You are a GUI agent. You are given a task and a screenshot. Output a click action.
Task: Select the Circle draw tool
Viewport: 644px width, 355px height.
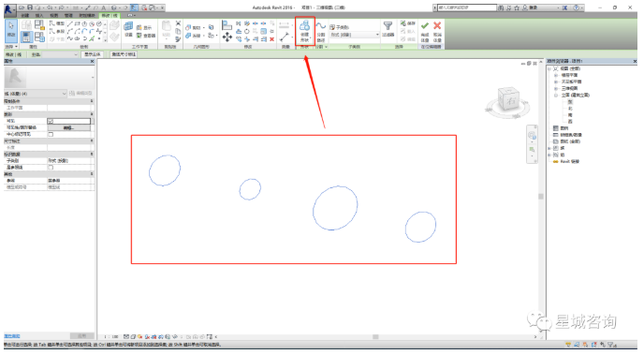pyautogui.click(x=99, y=23)
